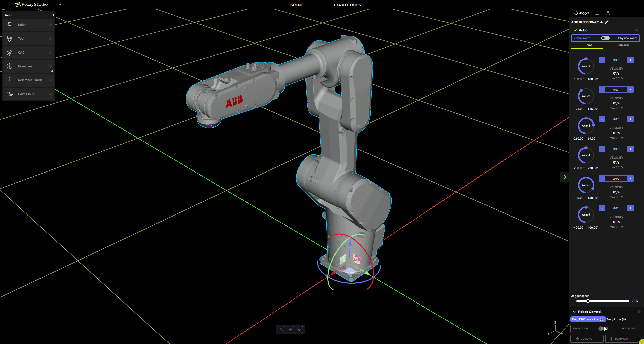Toggle Simulation / Real Robot switch
644x344 pixels.
pos(603,329)
